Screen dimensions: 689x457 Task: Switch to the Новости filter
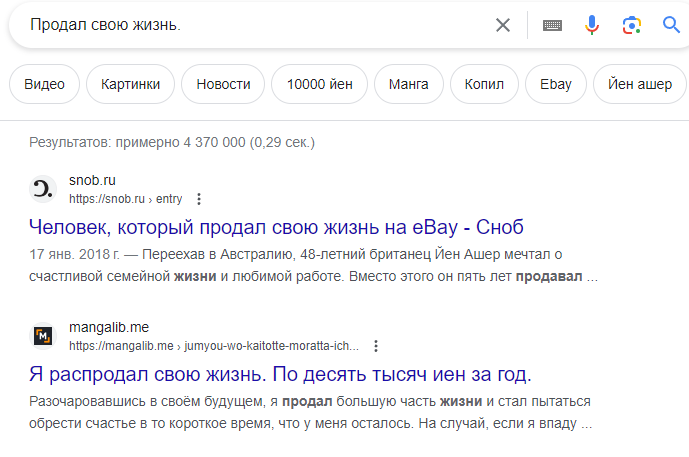223,84
